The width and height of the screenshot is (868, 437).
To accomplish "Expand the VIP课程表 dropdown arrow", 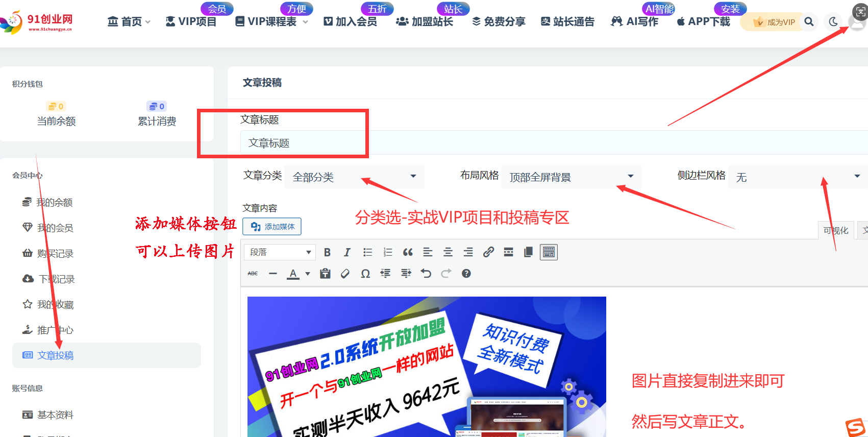I will [x=305, y=22].
